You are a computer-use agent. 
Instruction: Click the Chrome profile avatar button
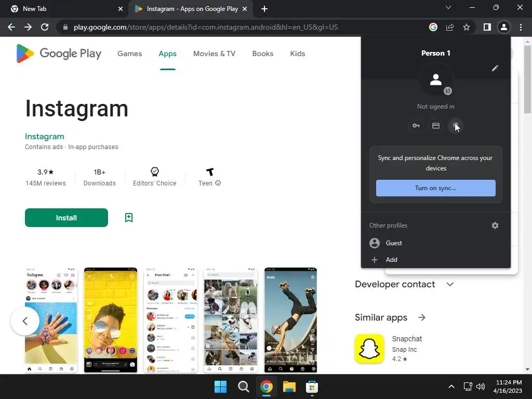(504, 27)
